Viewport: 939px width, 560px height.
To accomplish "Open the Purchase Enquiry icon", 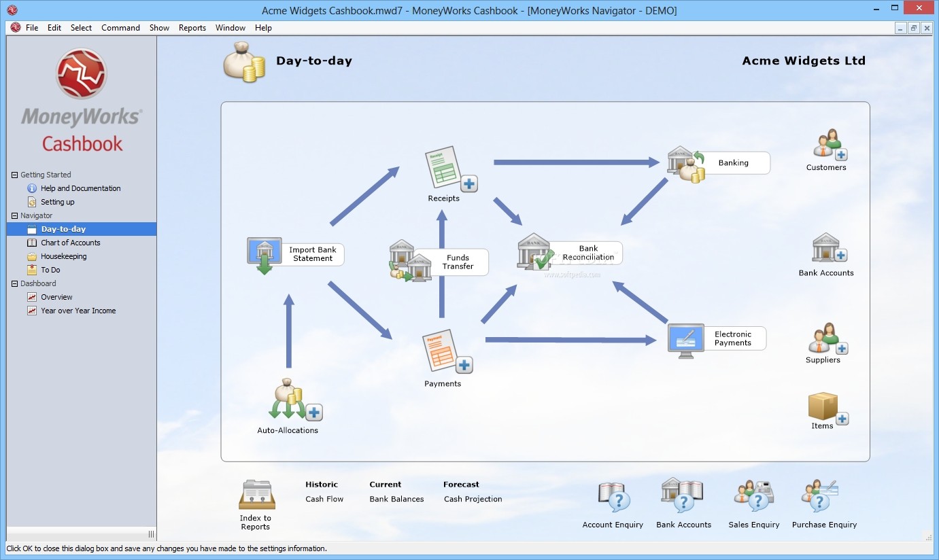I will [x=821, y=496].
